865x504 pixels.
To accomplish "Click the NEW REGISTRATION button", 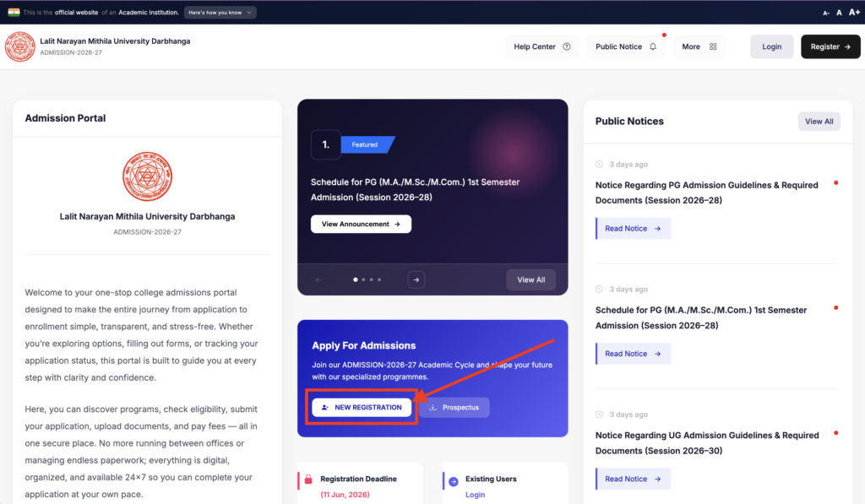I will point(362,408).
